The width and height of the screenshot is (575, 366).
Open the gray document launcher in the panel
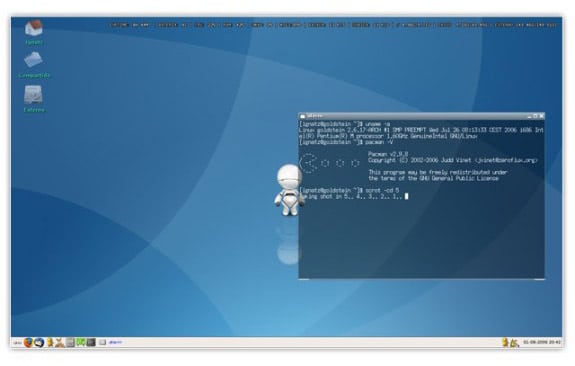(70, 343)
